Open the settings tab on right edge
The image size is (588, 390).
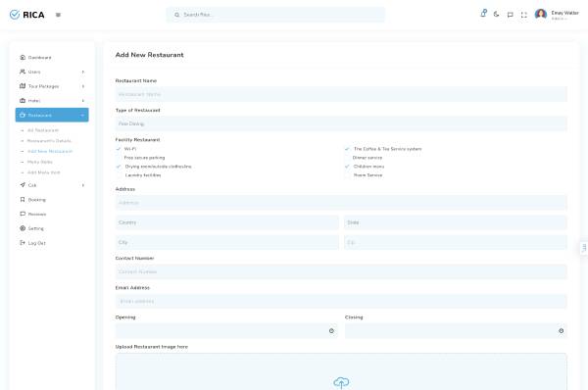584,248
